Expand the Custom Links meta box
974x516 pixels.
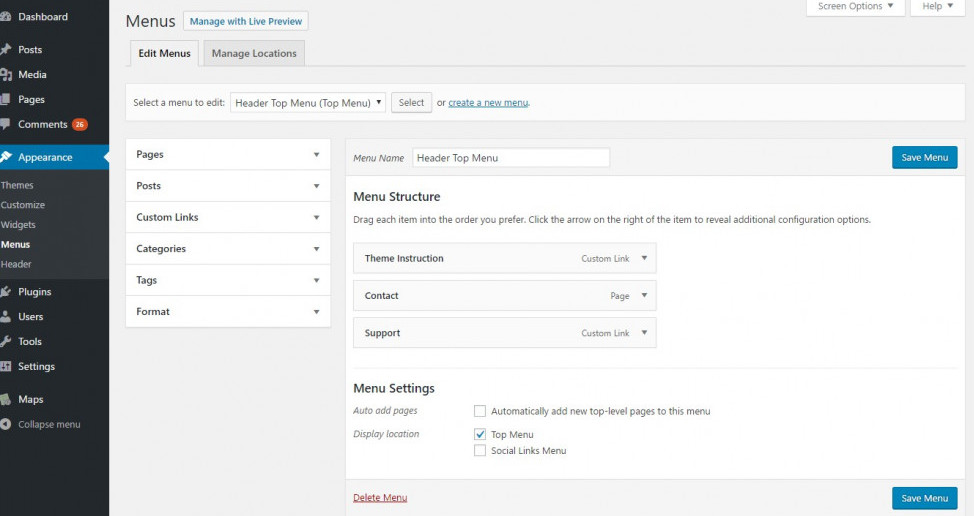click(x=316, y=217)
